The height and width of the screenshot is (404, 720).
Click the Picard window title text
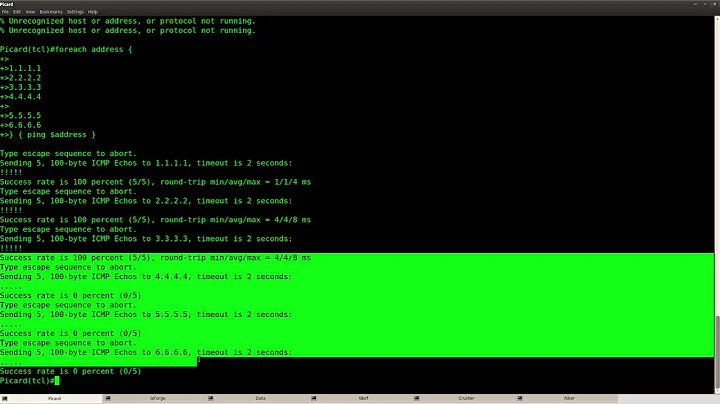click(7, 4)
